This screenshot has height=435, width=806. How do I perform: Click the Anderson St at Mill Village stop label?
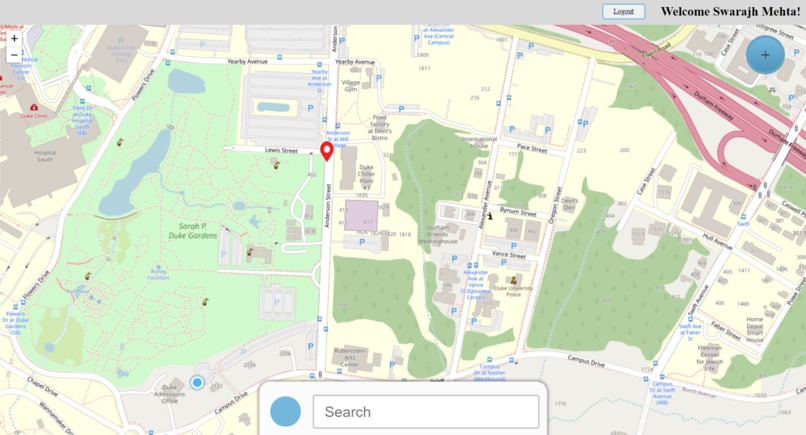[337, 139]
